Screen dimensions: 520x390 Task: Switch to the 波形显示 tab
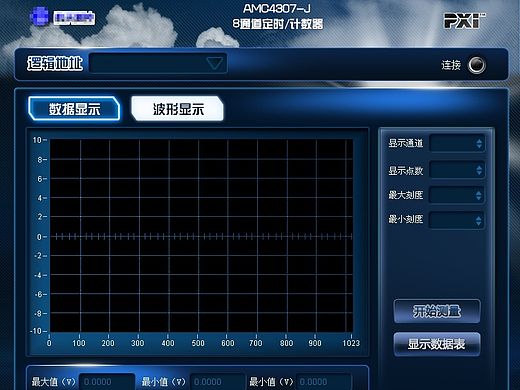178,109
